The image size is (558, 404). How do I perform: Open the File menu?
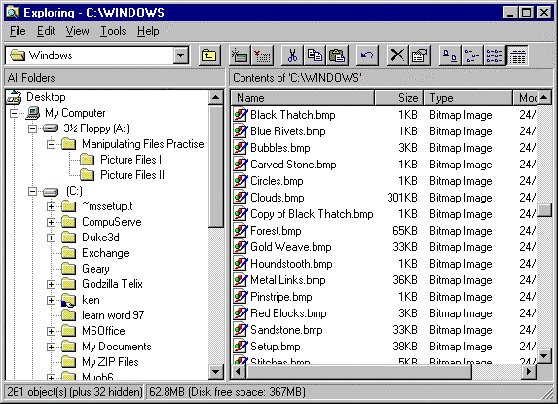click(18, 31)
